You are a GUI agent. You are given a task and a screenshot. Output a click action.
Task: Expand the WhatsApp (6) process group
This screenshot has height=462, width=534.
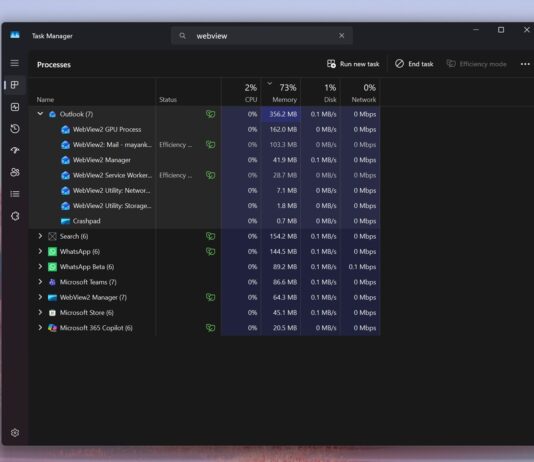pyautogui.click(x=40, y=251)
